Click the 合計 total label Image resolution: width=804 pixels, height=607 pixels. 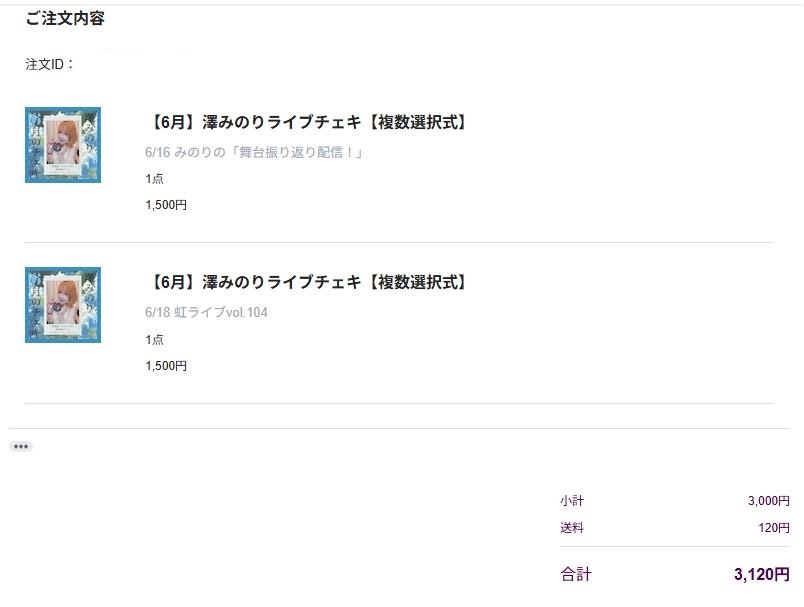(576, 574)
